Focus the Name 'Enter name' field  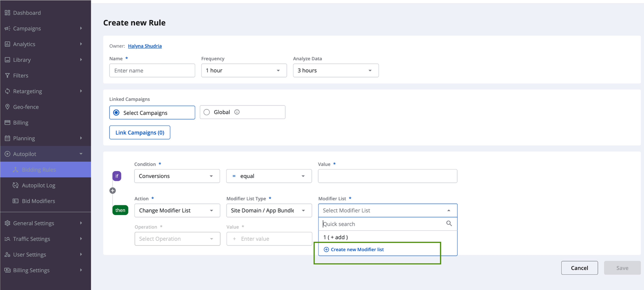click(152, 70)
